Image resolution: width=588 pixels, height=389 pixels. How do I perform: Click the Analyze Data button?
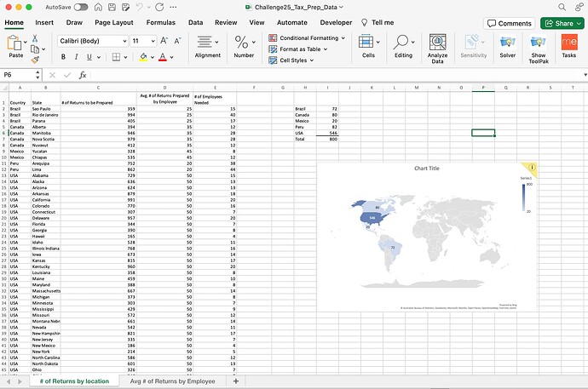pyautogui.click(x=438, y=49)
